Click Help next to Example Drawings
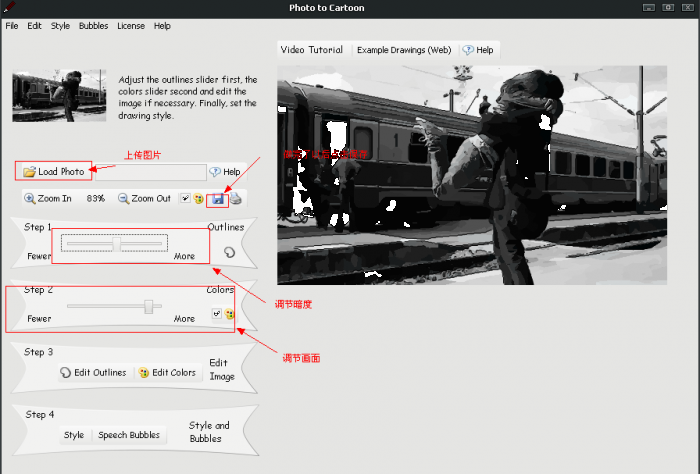 point(478,50)
